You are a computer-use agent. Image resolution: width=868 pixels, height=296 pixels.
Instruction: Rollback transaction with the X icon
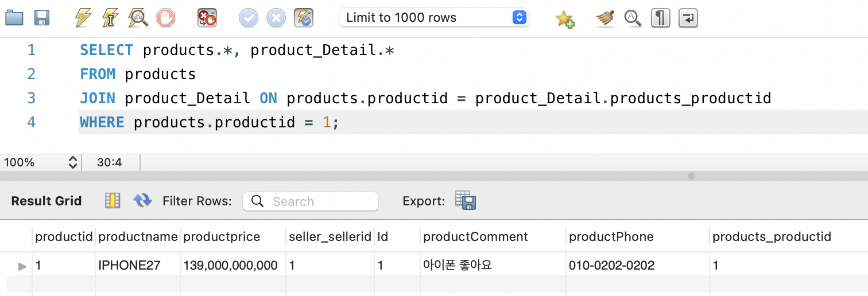[x=276, y=18]
